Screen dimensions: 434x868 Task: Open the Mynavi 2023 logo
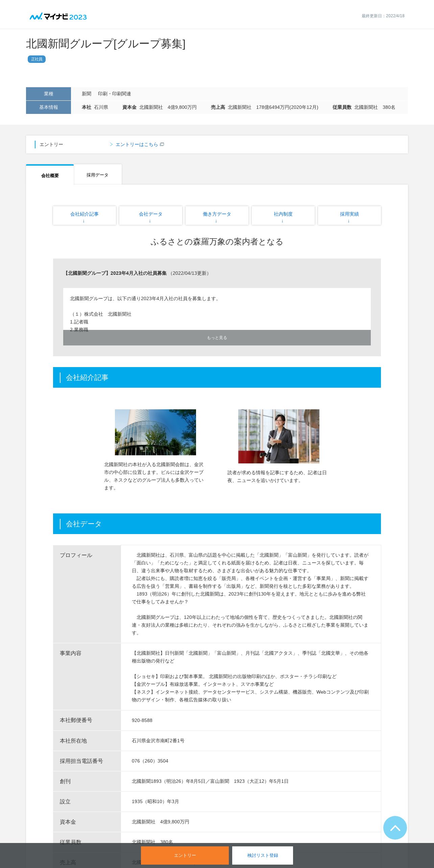tap(58, 17)
